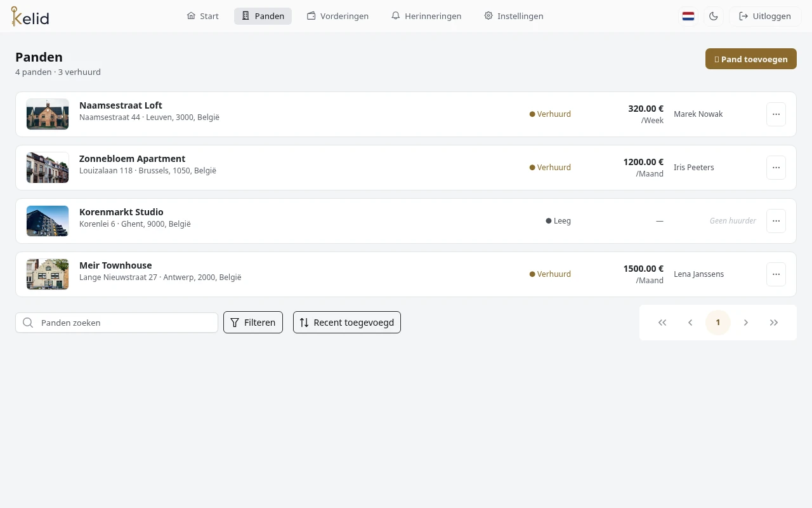This screenshot has width=812, height=508.
Task: Open actions menu for Naamsestraat Loft
Action: point(776,114)
